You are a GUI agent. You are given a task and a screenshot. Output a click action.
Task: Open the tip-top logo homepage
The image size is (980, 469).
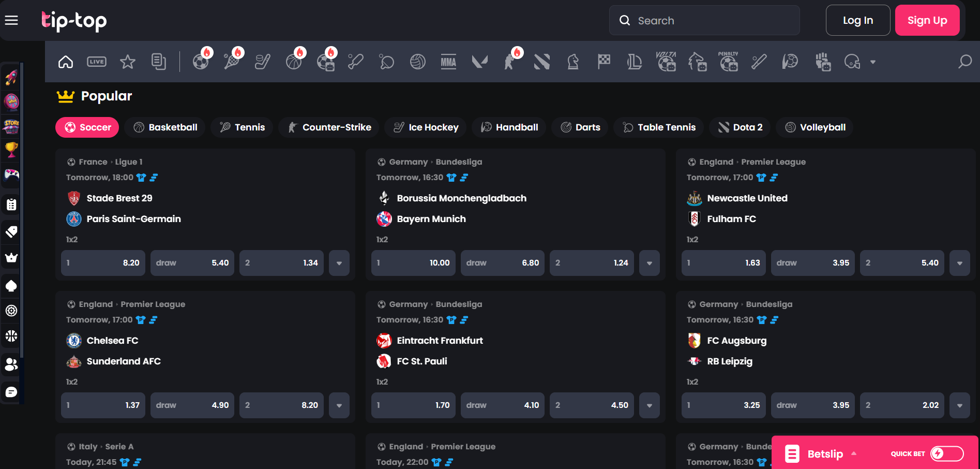coord(74,21)
